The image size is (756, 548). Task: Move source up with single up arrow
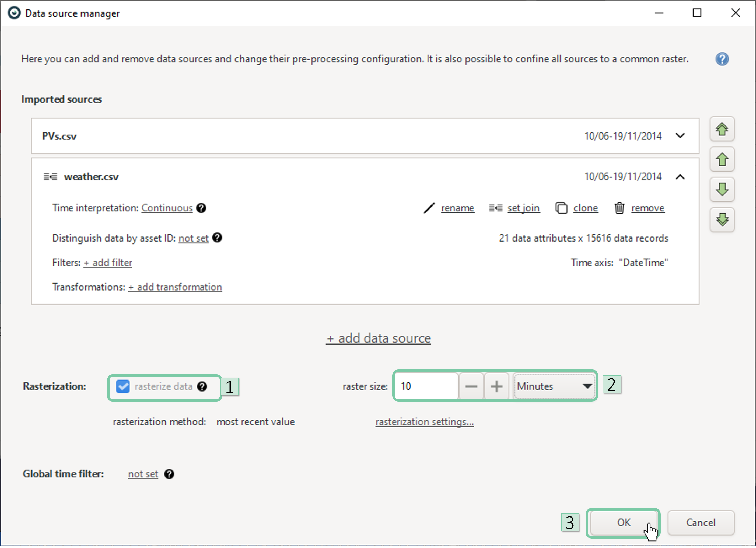722,160
